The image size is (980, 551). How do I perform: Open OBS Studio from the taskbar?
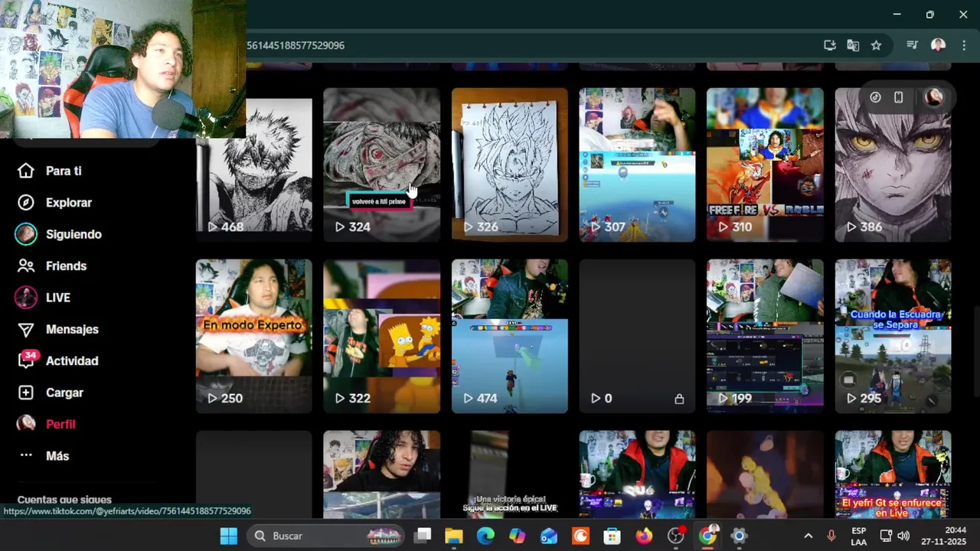[675, 536]
